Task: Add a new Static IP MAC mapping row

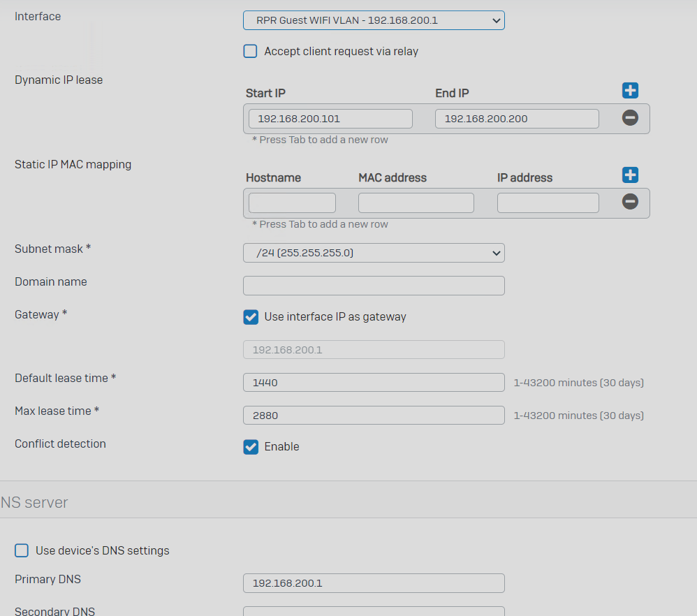Action: pos(630,175)
